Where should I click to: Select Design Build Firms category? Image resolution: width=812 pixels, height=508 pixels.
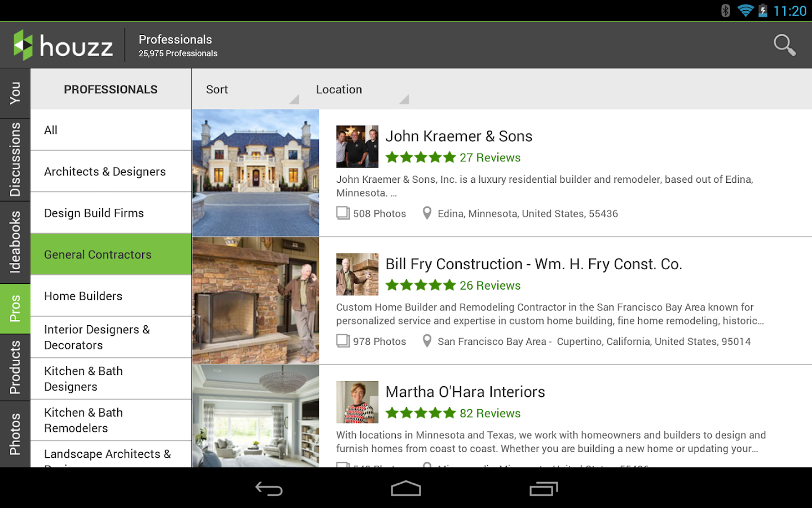tap(111, 213)
